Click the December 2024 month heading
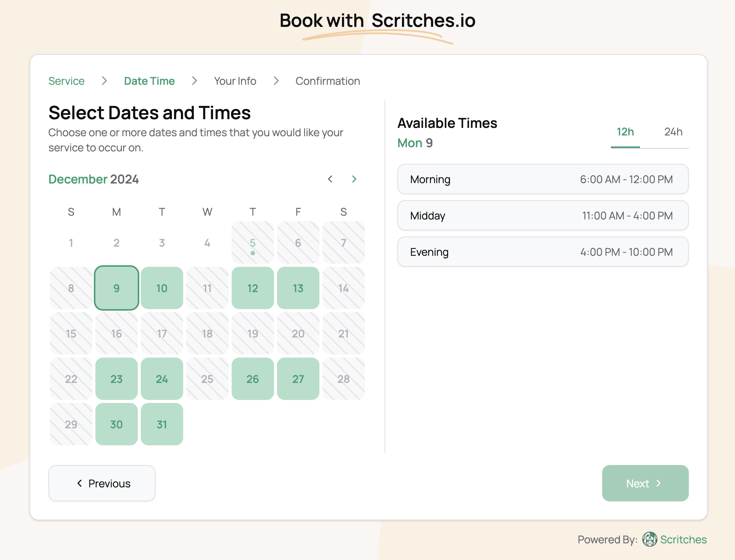 click(93, 179)
